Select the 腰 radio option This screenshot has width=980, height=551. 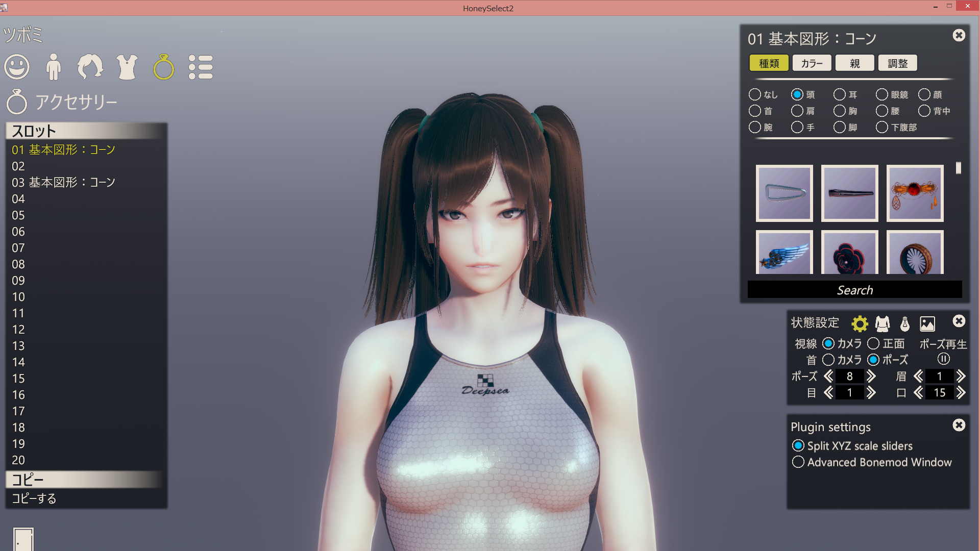[x=882, y=111]
